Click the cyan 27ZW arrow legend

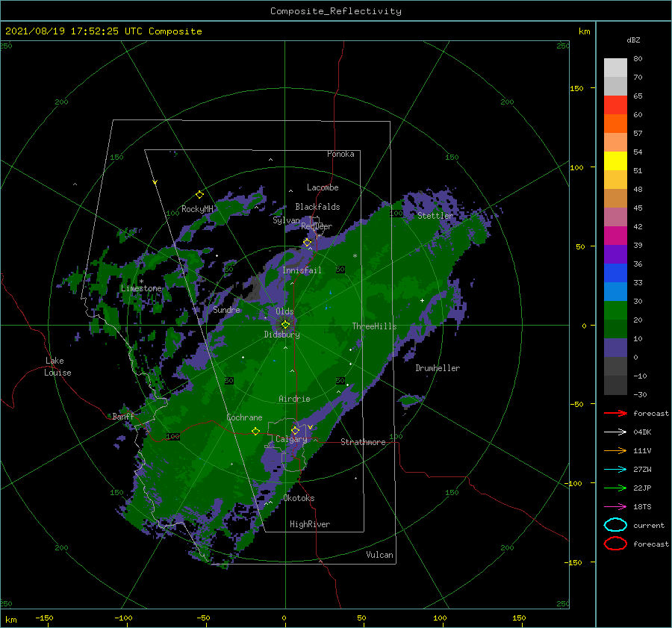615,470
